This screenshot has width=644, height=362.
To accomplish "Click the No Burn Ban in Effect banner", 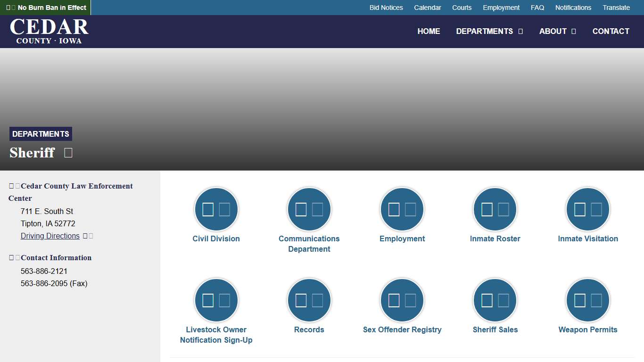I will (46, 8).
